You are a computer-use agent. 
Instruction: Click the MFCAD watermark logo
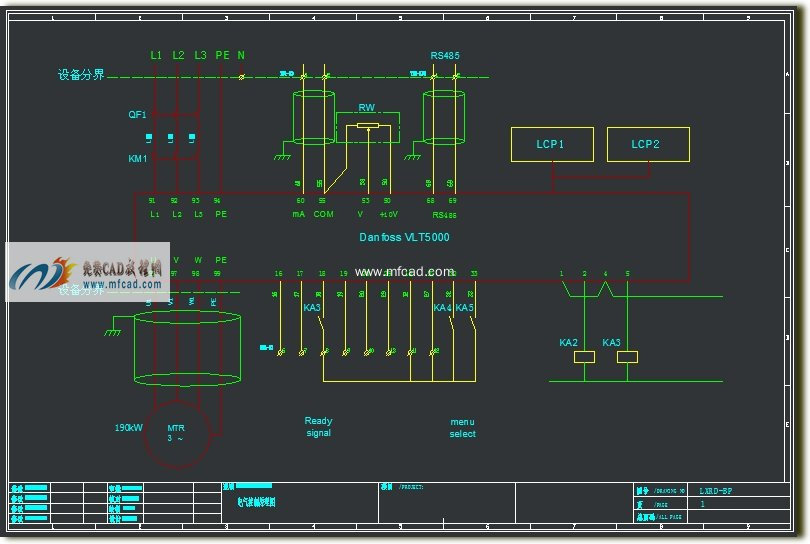pos(88,270)
